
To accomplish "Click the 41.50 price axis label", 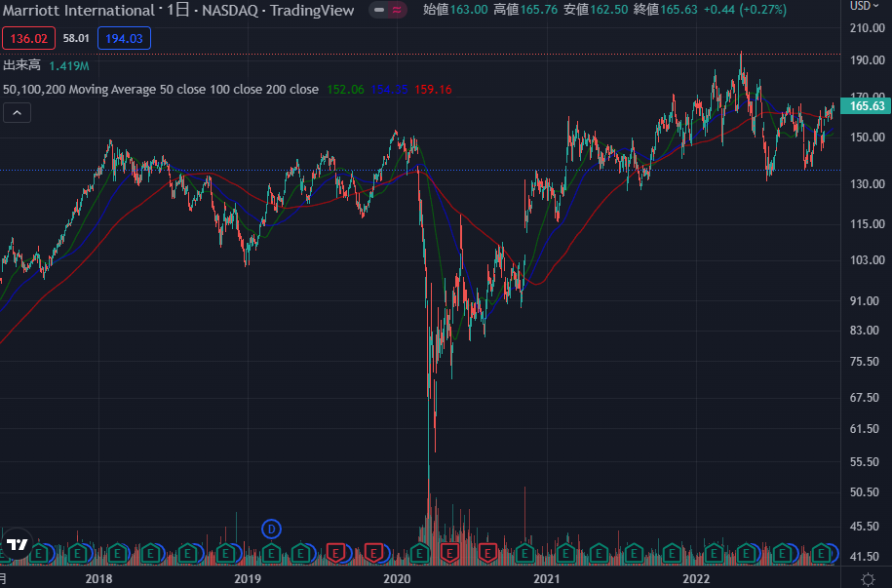I will [865, 556].
